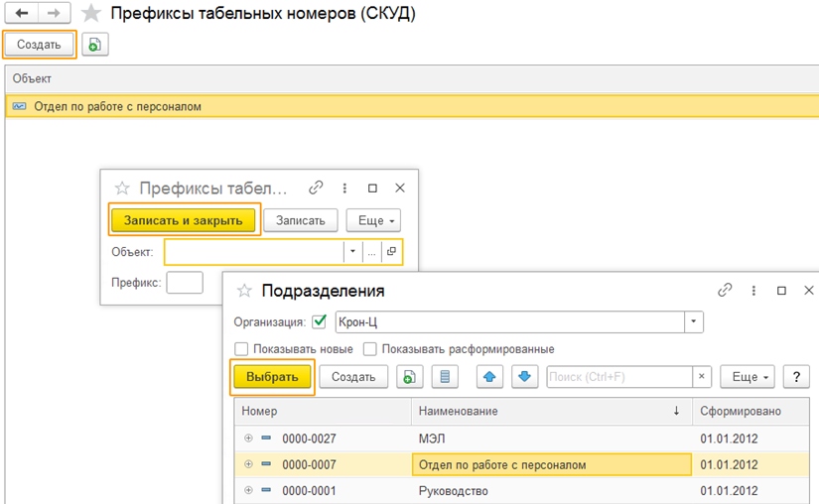The height and width of the screenshot is (504, 819).
Task: Move the item down with the blue down arrow
Action: [x=525, y=377]
